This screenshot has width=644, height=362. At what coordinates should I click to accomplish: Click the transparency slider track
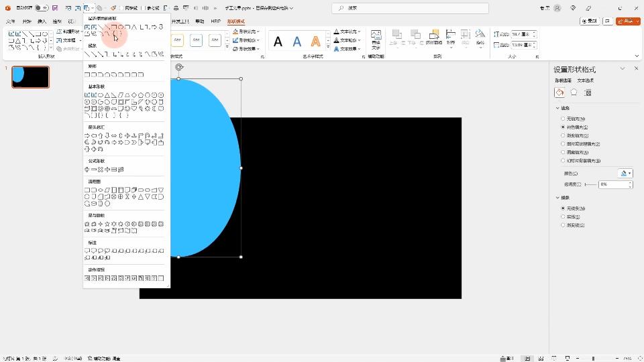tap(590, 184)
